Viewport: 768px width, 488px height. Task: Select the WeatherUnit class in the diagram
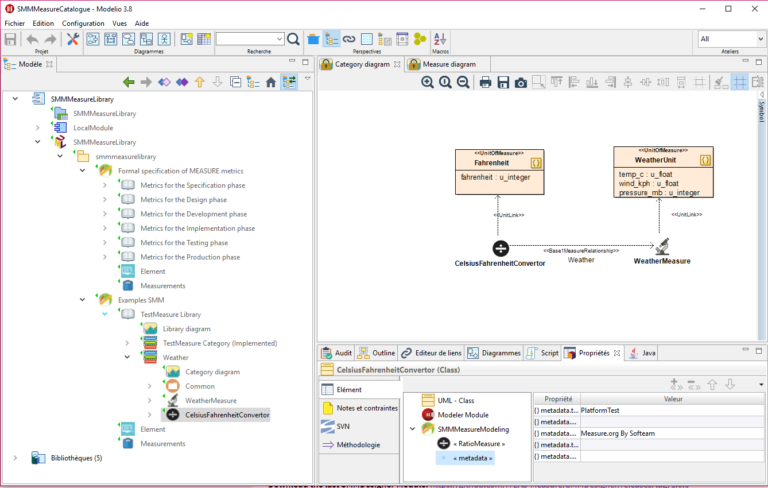[663, 172]
